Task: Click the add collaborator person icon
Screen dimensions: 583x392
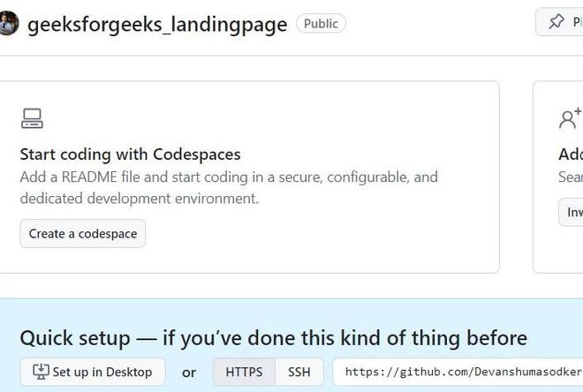Action: tap(570, 118)
